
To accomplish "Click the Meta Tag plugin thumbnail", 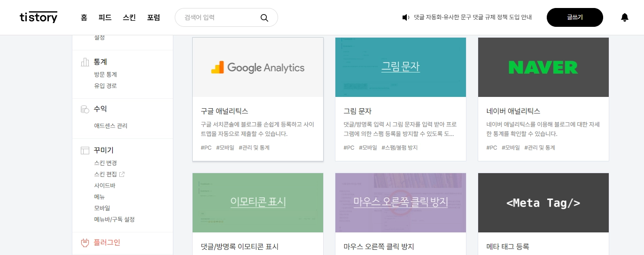I will coord(543,203).
